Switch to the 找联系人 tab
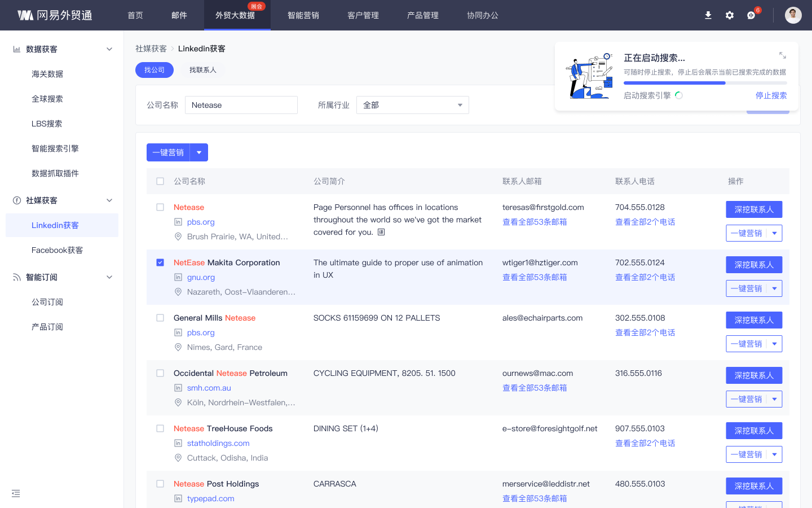 pyautogui.click(x=203, y=70)
